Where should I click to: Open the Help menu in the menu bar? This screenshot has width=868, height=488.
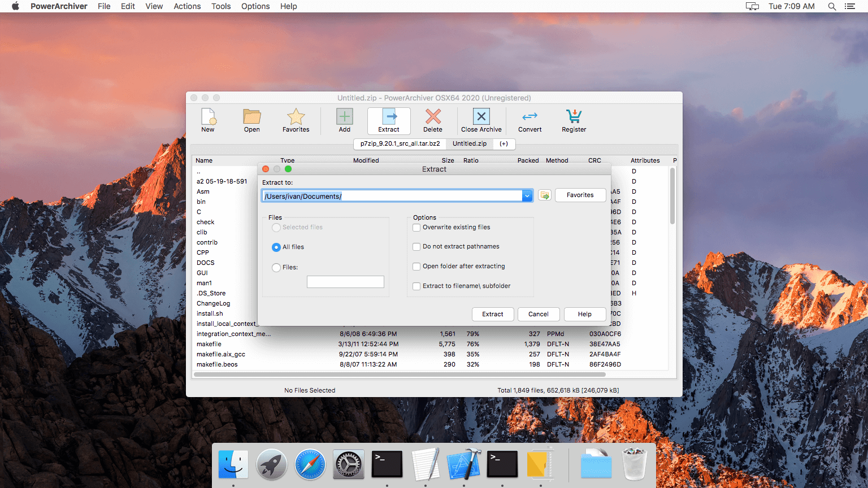(289, 6)
